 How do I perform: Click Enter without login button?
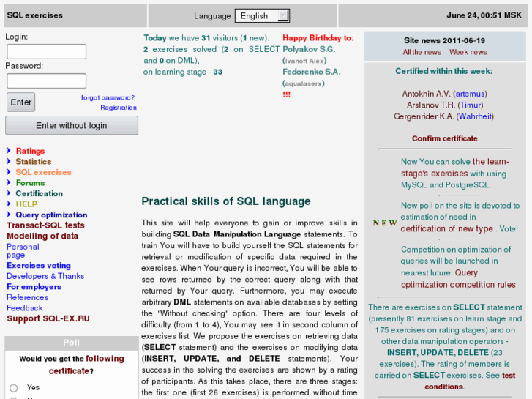click(x=72, y=126)
